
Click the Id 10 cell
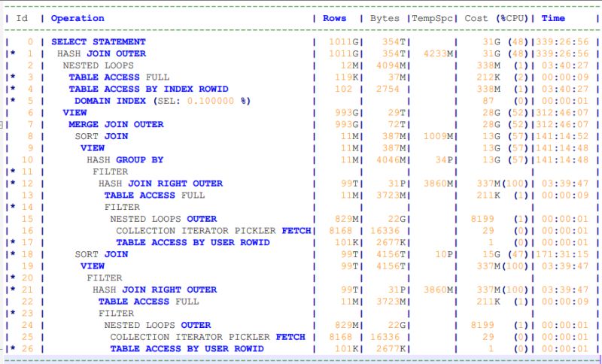click(x=28, y=160)
